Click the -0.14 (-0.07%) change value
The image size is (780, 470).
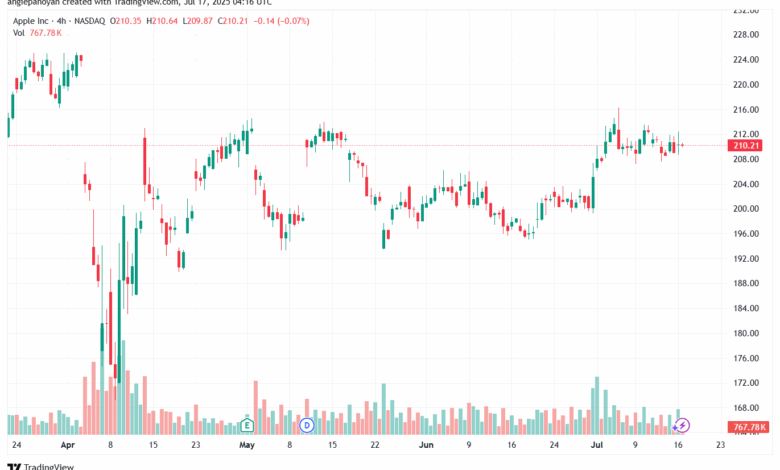pos(282,21)
